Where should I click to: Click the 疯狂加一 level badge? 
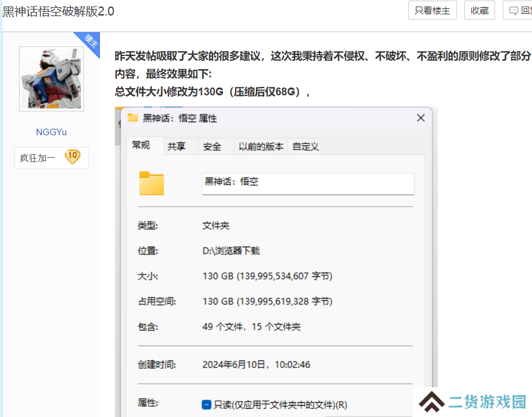51,158
